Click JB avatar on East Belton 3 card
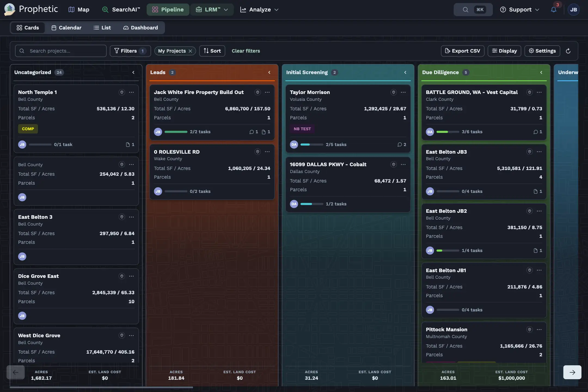Viewport: 588px width, 392px height. click(x=22, y=256)
